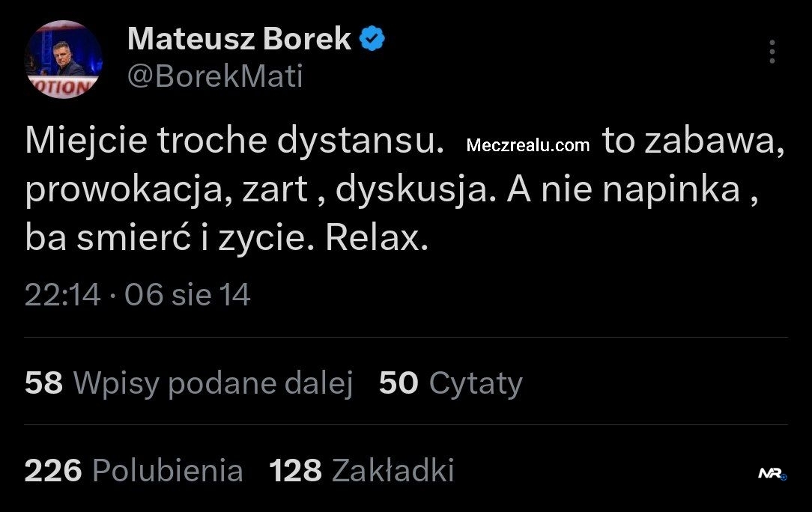Screen dimensions: 812x512
Task: Open the 50 Cytaty list
Action: point(450,383)
